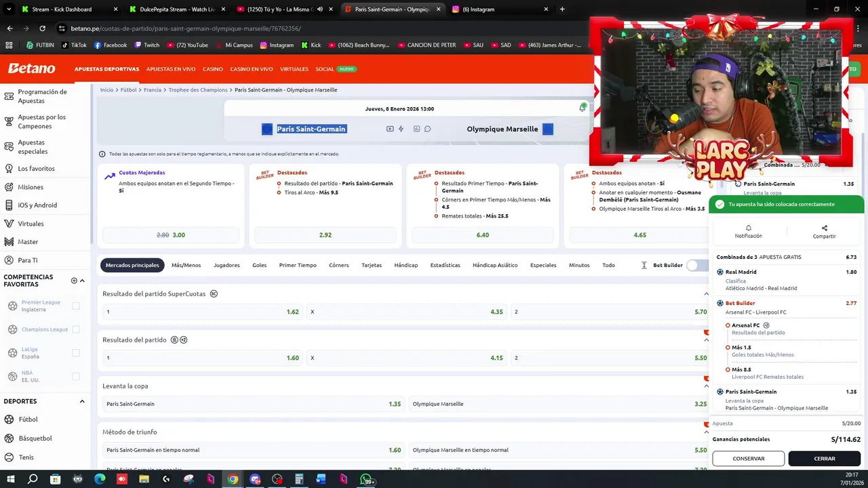
Task: Pick draw X at 4.15 in Resultado del partido
Action: click(407, 358)
